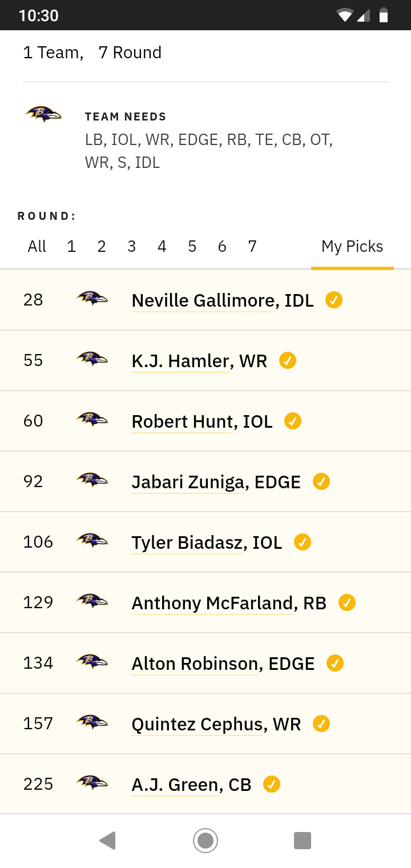
Task: Open the My Picks tab
Action: [x=352, y=246]
